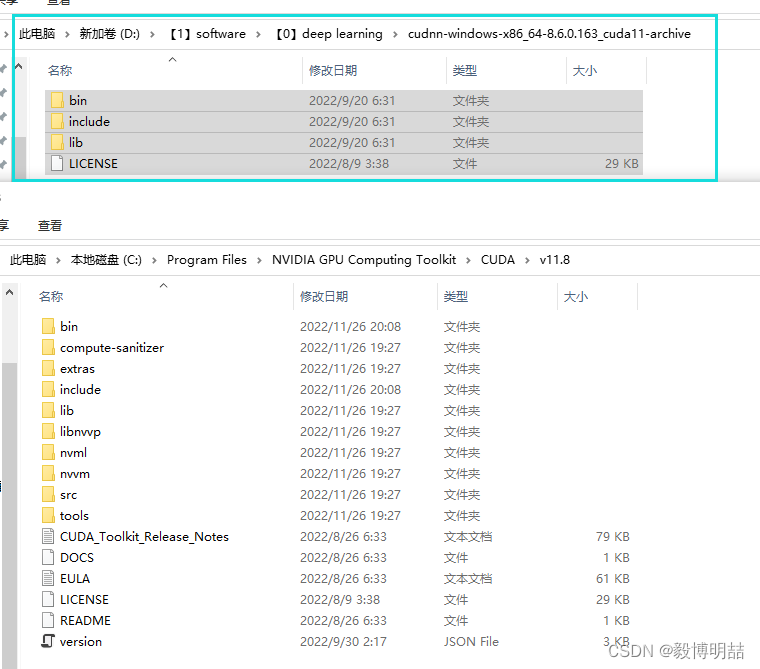The width and height of the screenshot is (760, 669).
Task: Go to NVIDIA GPU Computing Toolkit breadcrumb
Action: [x=364, y=260]
